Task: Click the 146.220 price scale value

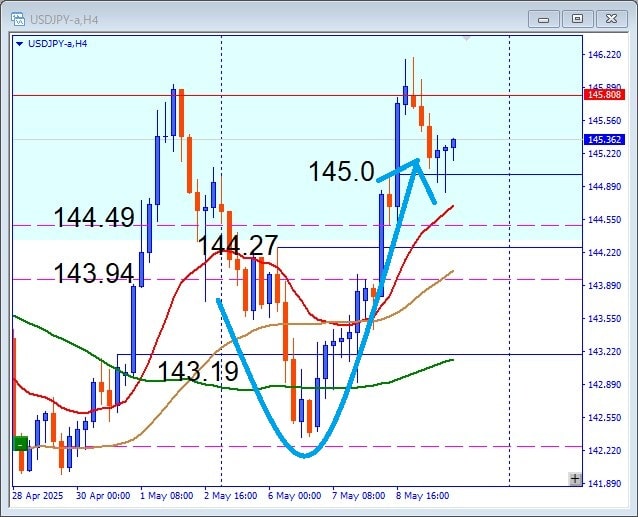Action: pyautogui.click(x=605, y=55)
